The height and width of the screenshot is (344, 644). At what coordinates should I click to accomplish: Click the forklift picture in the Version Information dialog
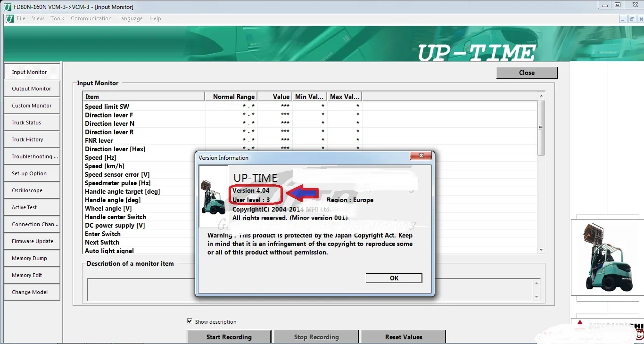pos(213,197)
